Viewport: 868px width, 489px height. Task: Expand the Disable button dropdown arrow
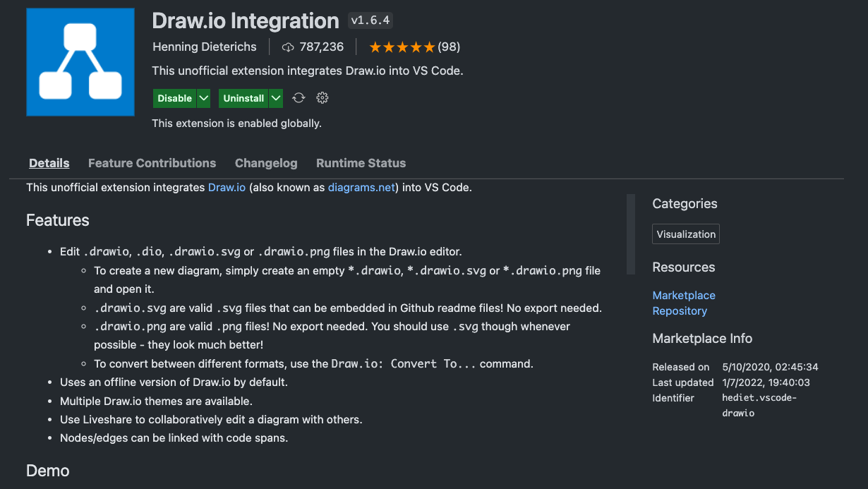tap(203, 98)
